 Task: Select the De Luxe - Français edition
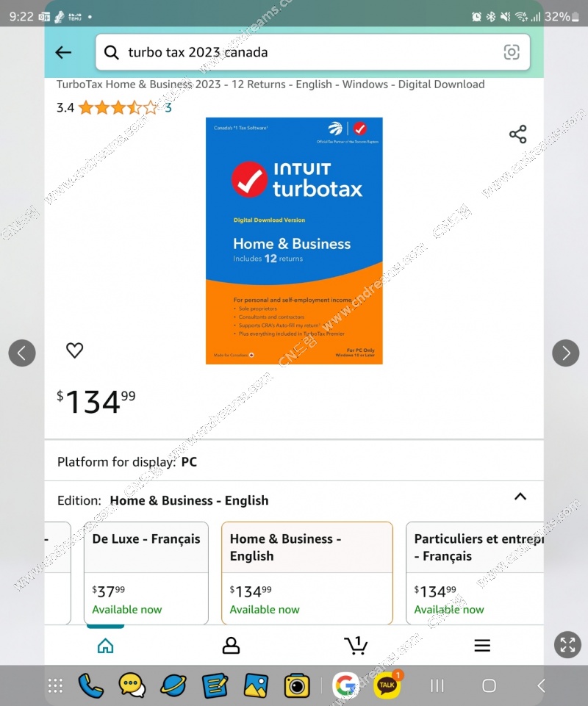(x=146, y=573)
